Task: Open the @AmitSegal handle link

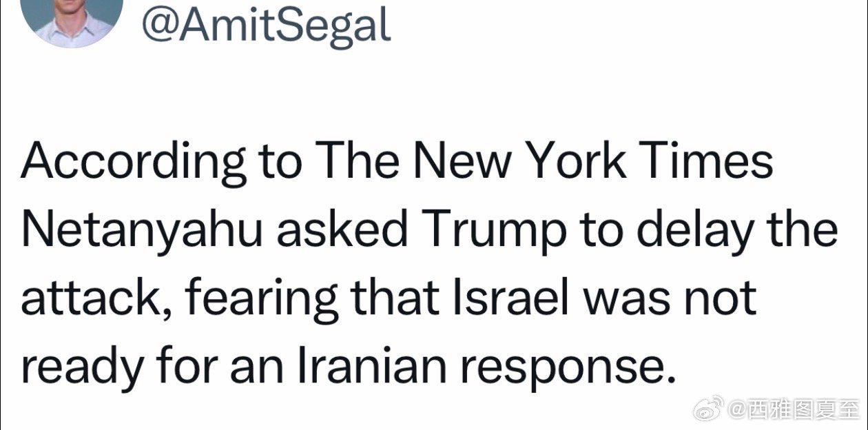Action: 265,24
